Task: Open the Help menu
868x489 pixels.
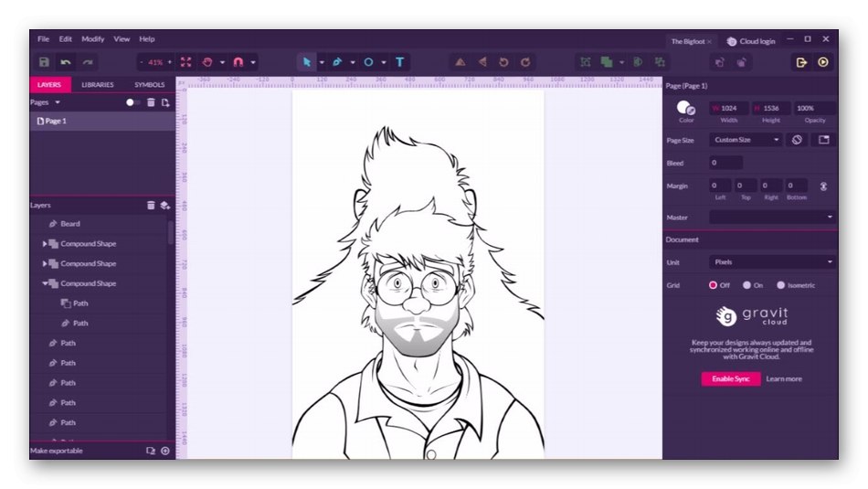Action: (x=147, y=39)
